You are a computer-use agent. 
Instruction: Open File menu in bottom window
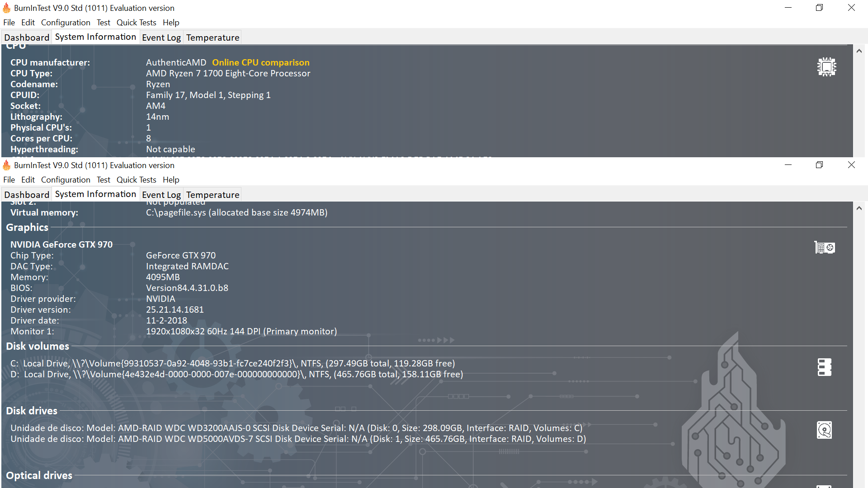[x=9, y=179]
